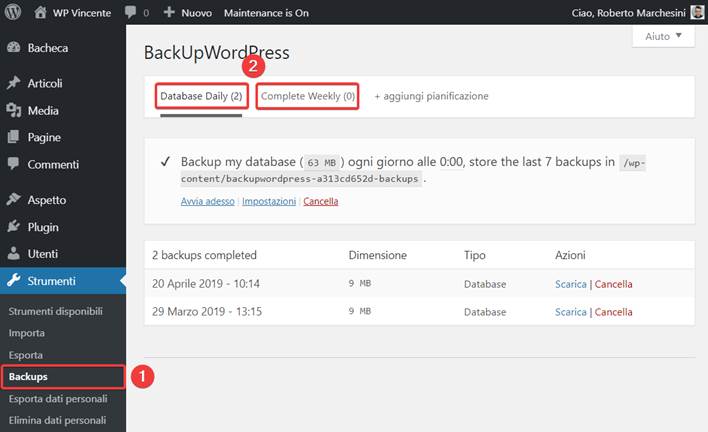Click the Database type in the 29 Marzo row
The width and height of the screenshot is (708, 432).
coord(485,312)
